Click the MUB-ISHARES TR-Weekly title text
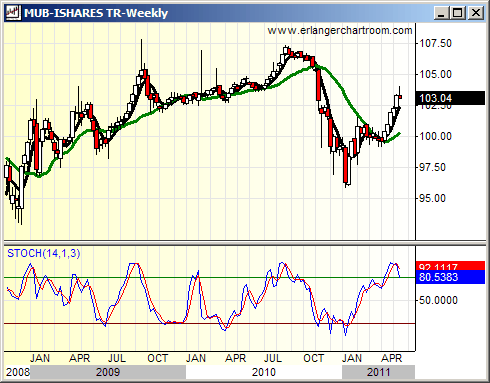The image size is (490, 383). [x=96, y=13]
